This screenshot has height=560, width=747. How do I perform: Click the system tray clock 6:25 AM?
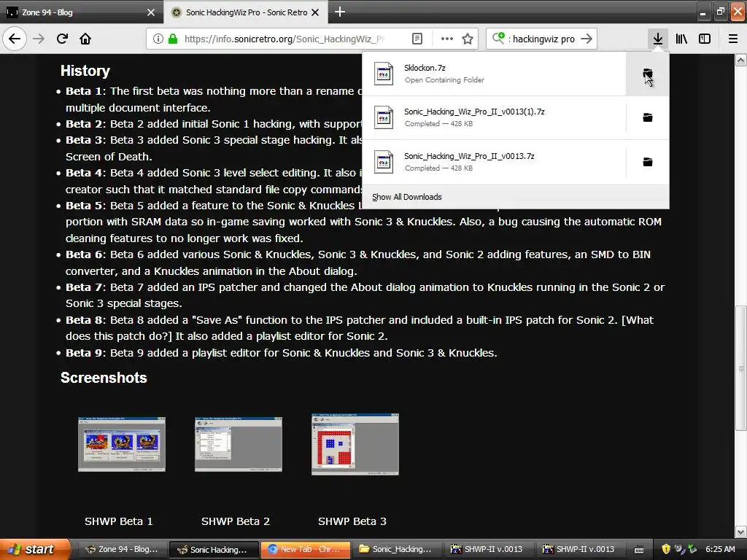[720, 549]
